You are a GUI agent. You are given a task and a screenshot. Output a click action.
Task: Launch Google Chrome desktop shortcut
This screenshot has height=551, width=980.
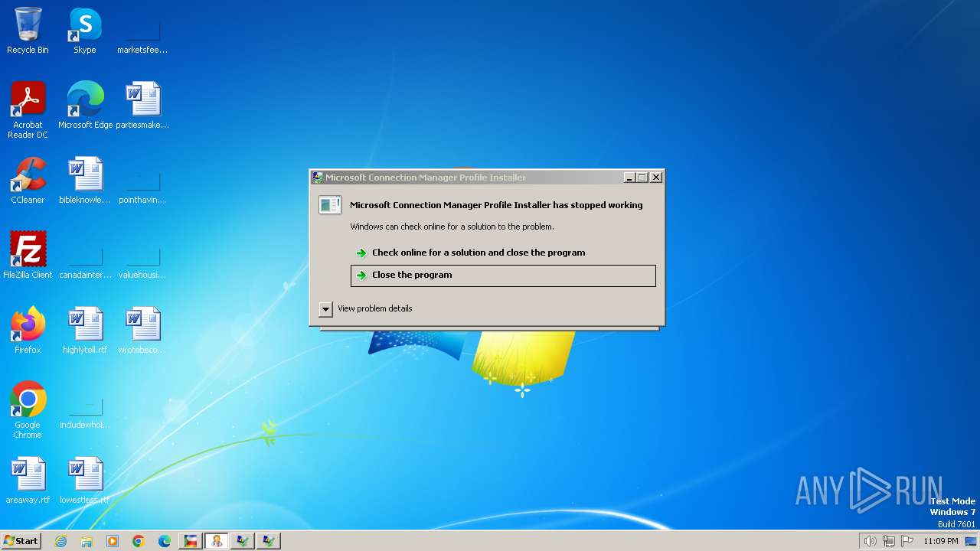(28, 409)
